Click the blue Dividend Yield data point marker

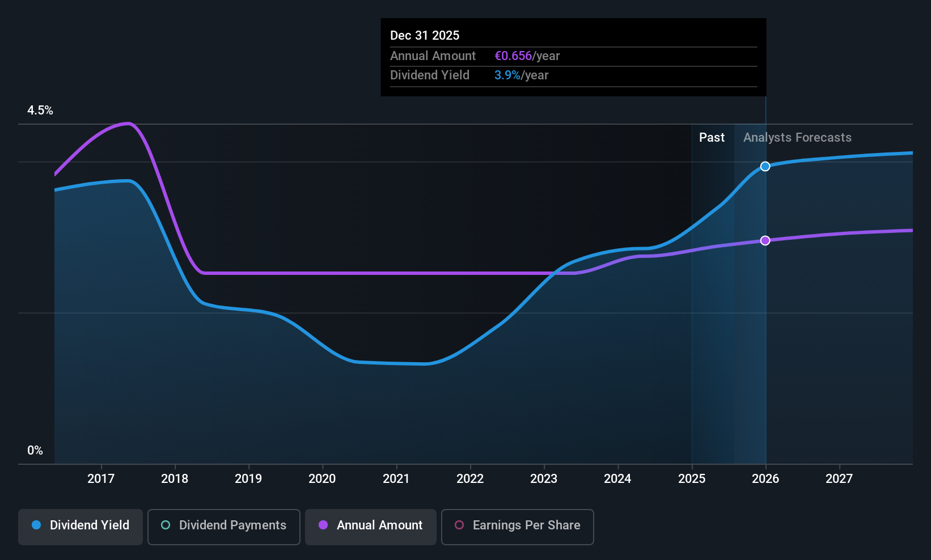tap(765, 166)
